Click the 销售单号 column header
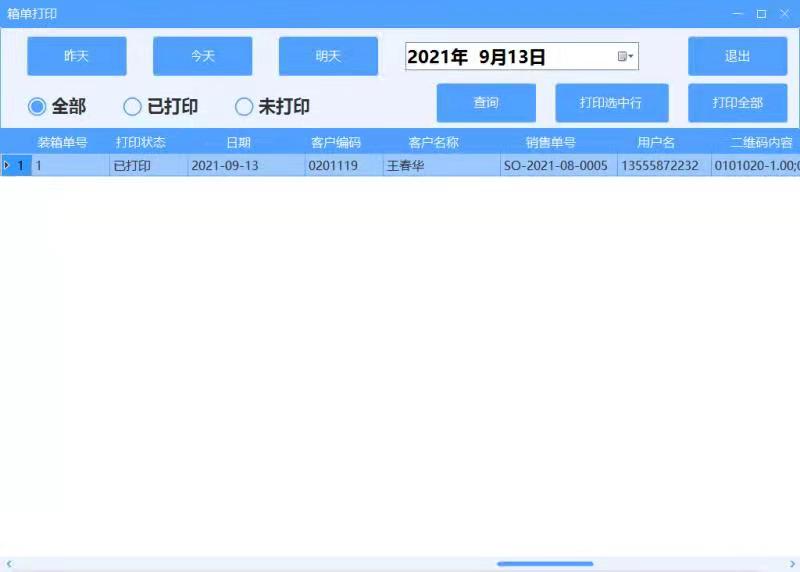This screenshot has height=572, width=800. [x=551, y=142]
